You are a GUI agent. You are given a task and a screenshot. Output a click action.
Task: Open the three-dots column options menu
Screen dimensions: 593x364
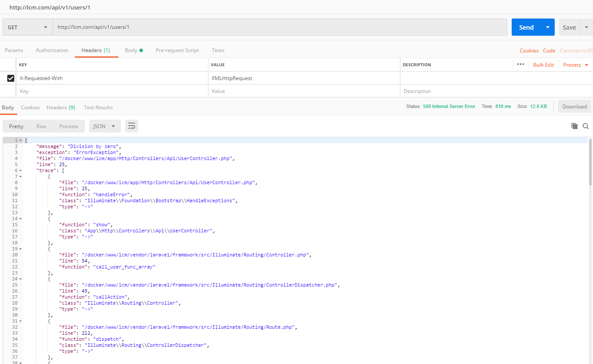[x=521, y=65]
